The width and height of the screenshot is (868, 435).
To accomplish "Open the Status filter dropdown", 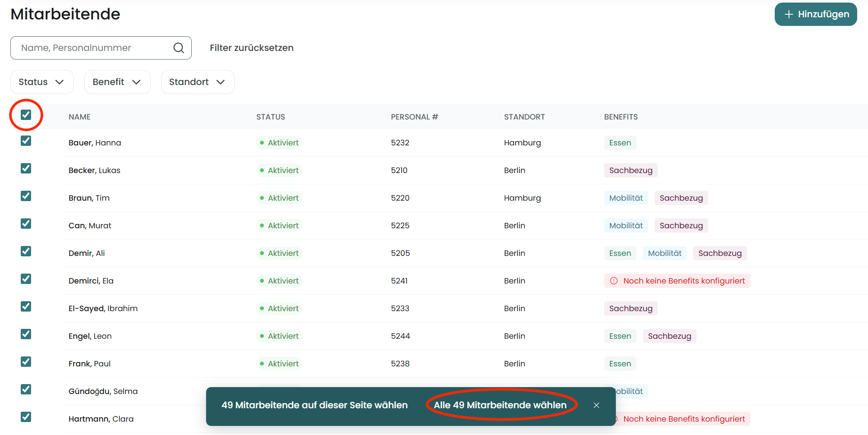I will pos(41,82).
